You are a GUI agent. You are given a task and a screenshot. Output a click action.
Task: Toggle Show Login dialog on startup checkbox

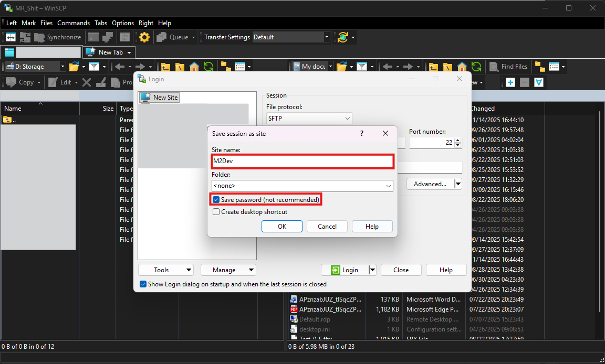[x=143, y=284]
